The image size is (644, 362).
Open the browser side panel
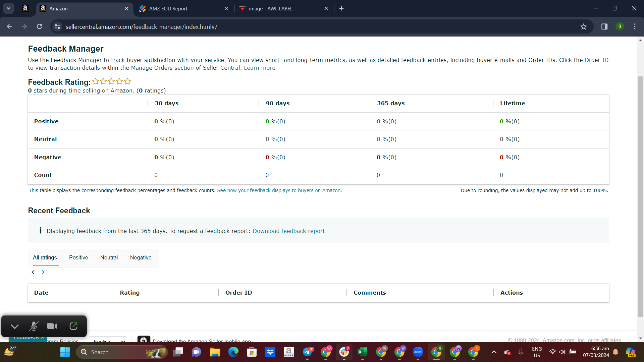pos(604,26)
